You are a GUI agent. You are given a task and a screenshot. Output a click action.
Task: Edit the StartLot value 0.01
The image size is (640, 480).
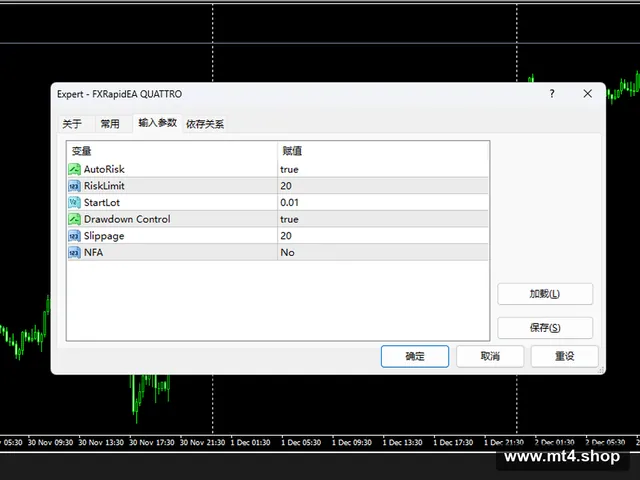[289, 202]
